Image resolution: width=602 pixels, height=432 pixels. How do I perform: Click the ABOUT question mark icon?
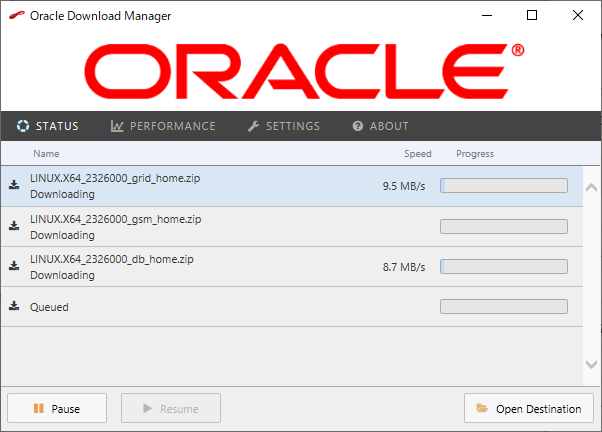coord(357,126)
